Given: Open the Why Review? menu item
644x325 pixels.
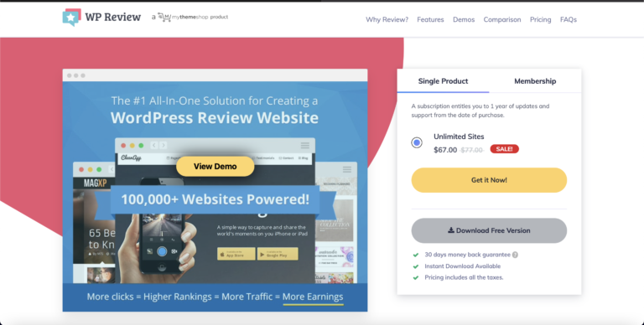Looking at the screenshot, I should [x=387, y=19].
